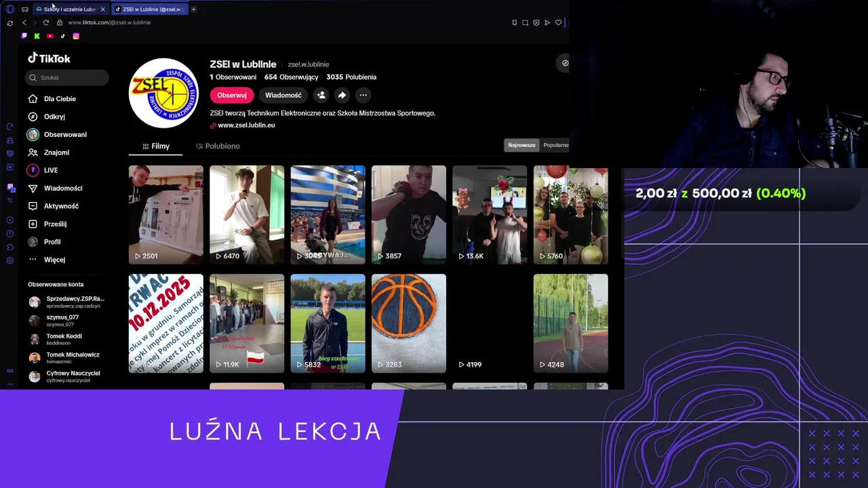Screen dimensions: 868x488
Task: Open Opera sidebar Twitch panel icon
Action: click(10, 187)
